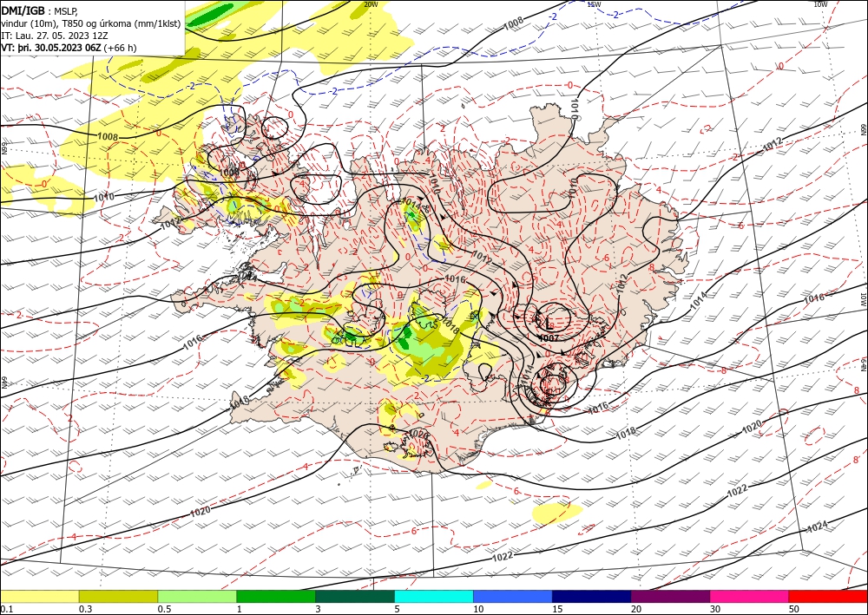Select the dark green 3–5 legend swatch

point(355,596)
